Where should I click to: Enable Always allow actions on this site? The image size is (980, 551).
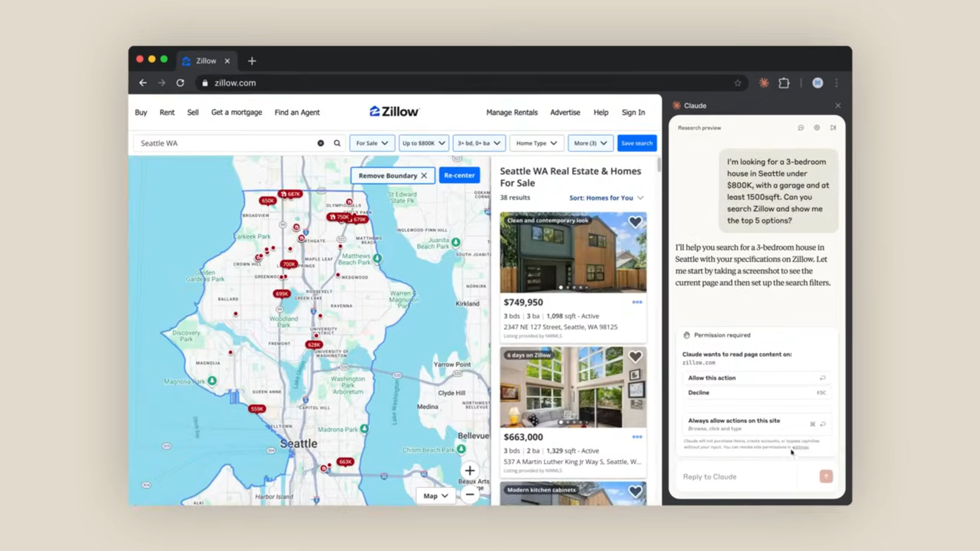click(734, 420)
